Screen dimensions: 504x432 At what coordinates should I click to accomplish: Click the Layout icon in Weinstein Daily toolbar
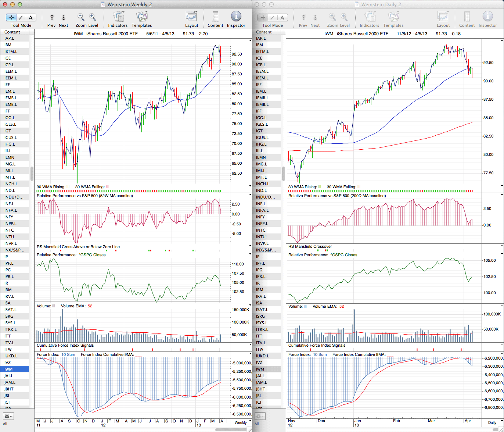443,17
